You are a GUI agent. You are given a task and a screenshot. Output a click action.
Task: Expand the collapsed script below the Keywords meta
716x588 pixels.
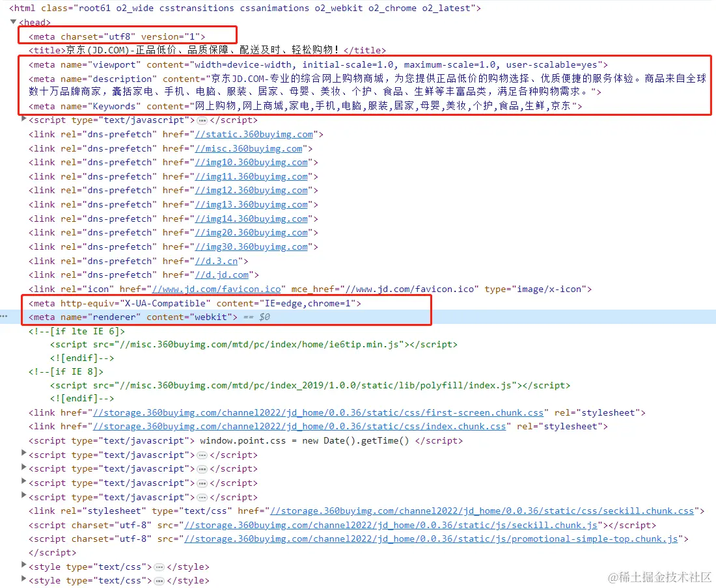[23, 119]
